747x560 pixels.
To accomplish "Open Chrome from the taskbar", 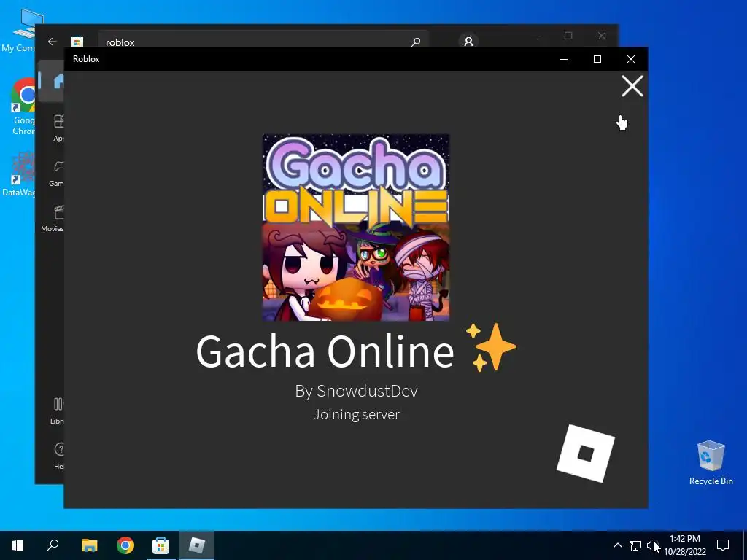I will 125,545.
